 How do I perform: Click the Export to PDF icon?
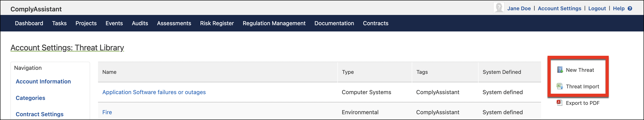tap(560, 103)
